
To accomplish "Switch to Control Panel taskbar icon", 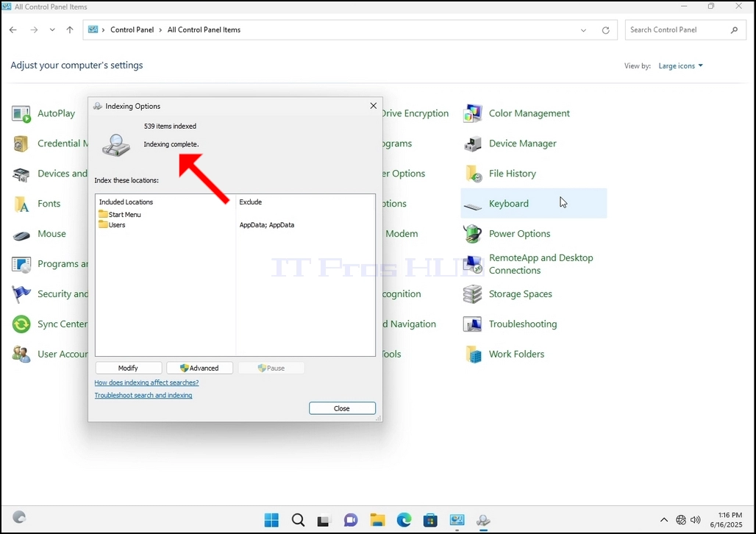I will (x=457, y=520).
